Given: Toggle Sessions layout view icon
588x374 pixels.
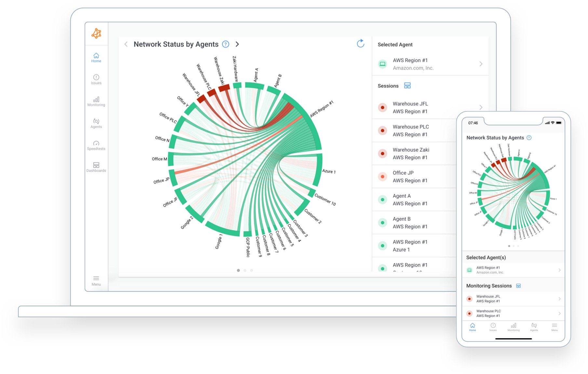Looking at the screenshot, I should click(x=407, y=86).
